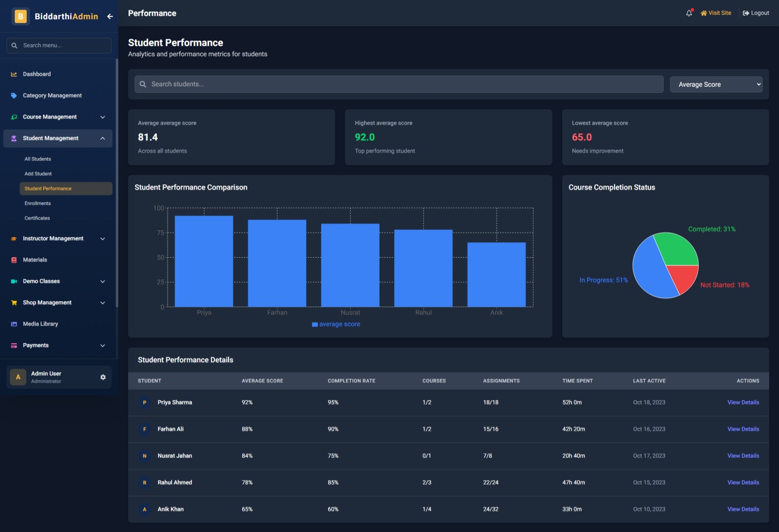Click the Category Management tag icon

[x=14, y=95]
